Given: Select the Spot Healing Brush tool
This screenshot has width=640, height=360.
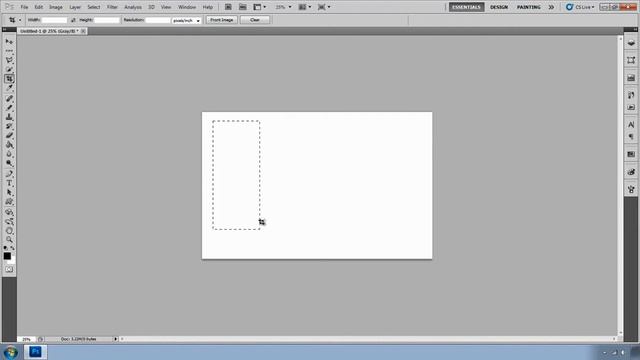Looking at the screenshot, I should pos(9,98).
